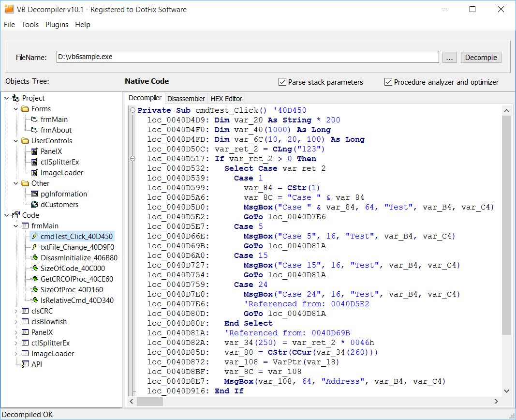Disable Procedure analyzer and optimizer

coord(388,82)
